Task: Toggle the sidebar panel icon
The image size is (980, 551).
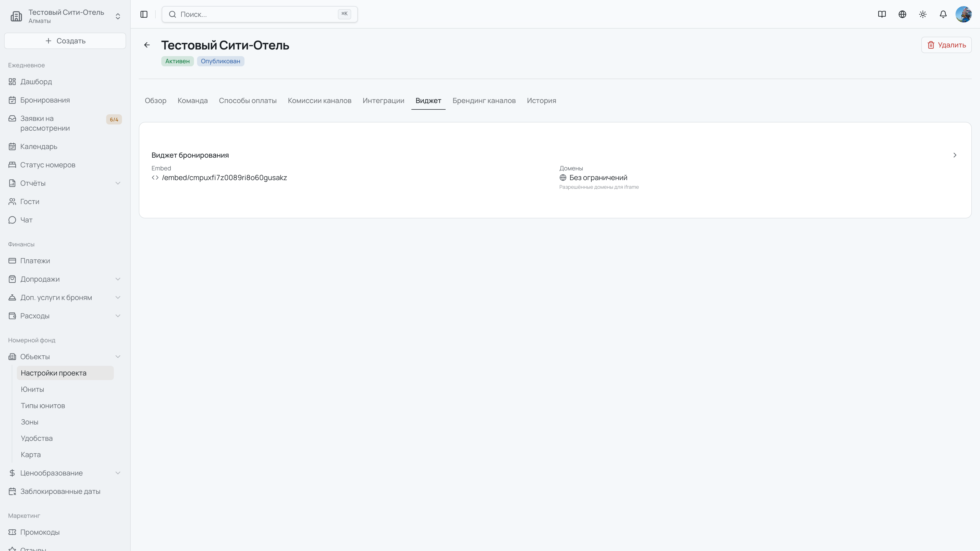Action: click(144, 14)
